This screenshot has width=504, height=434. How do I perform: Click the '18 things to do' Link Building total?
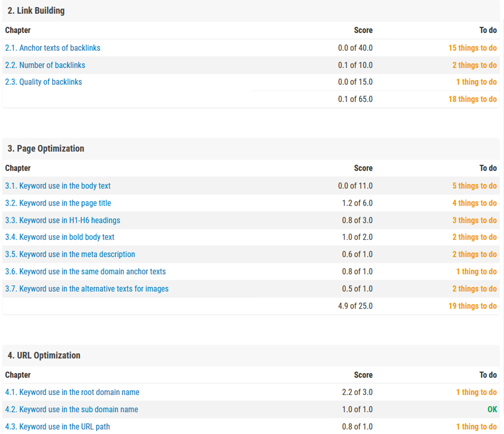click(472, 99)
